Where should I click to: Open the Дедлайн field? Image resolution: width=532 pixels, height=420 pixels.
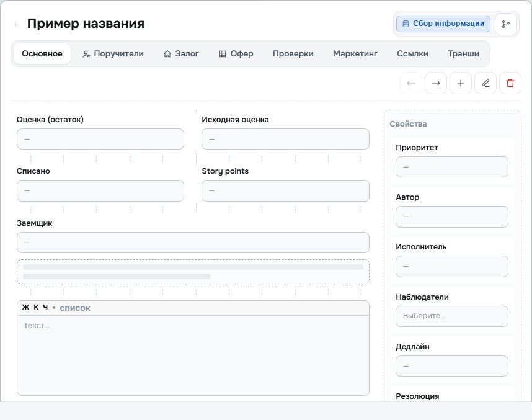(452, 366)
